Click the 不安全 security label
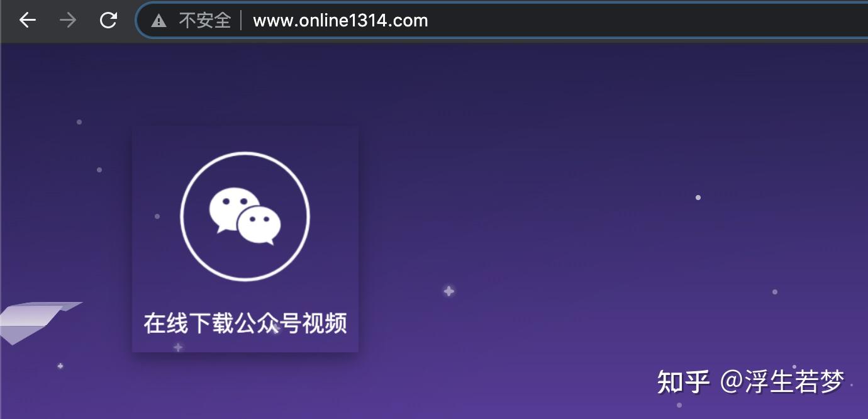This screenshot has height=419, width=868. [x=205, y=20]
